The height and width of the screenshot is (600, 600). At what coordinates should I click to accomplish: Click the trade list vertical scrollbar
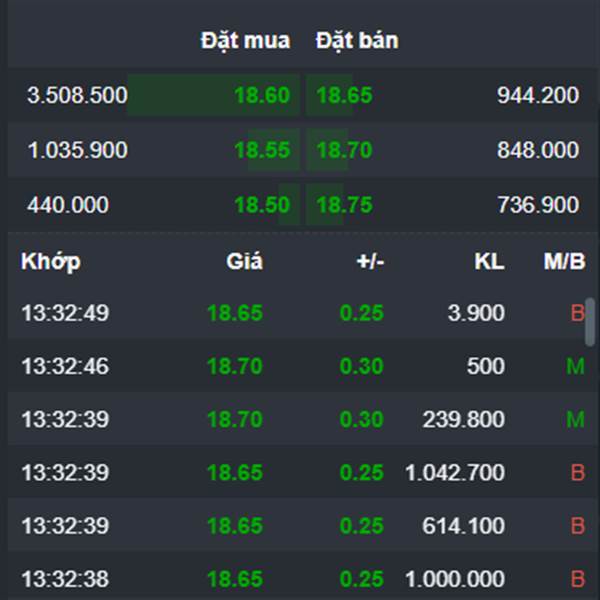coord(590,322)
